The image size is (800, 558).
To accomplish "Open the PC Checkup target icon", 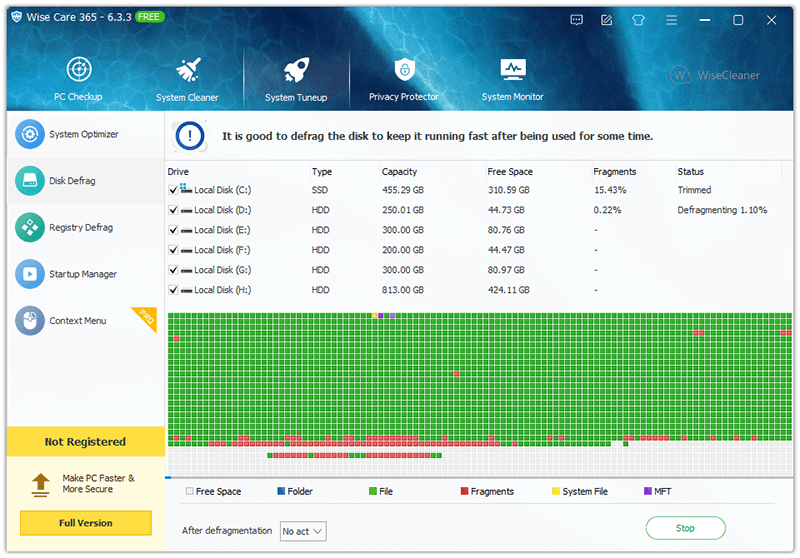I will (79, 69).
